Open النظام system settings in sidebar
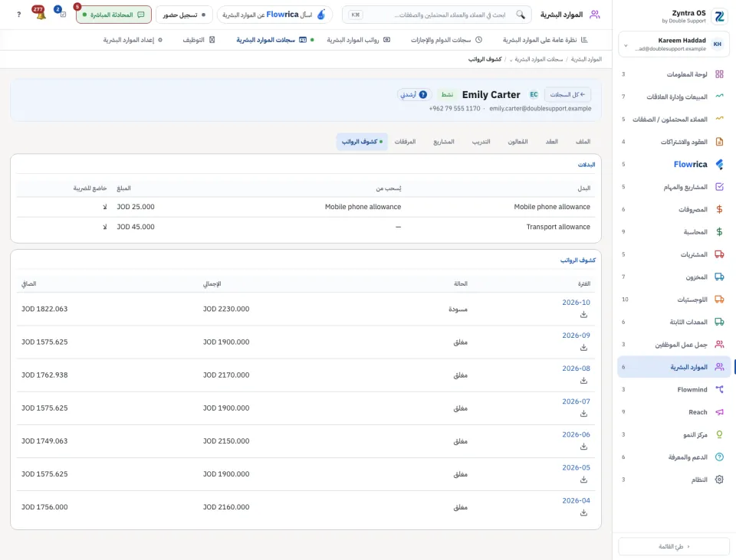Viewport: 736px width, 560px height. point(674,480)
